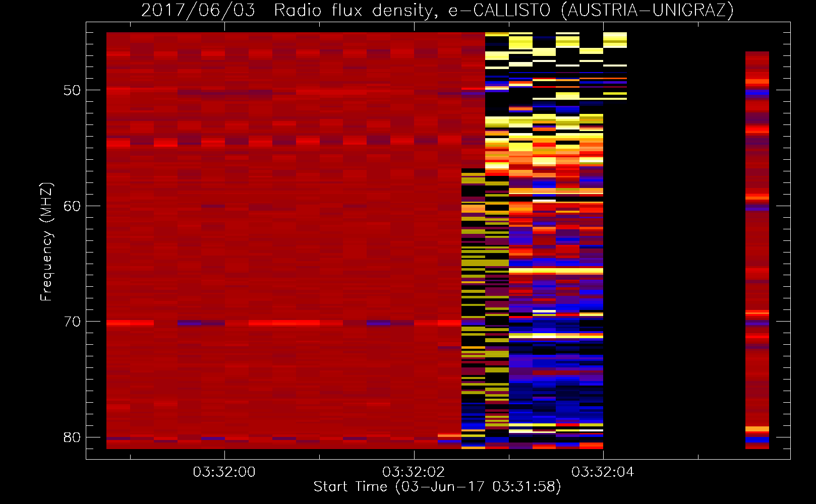Click the 70 MHz tick label

pos(72,322)
